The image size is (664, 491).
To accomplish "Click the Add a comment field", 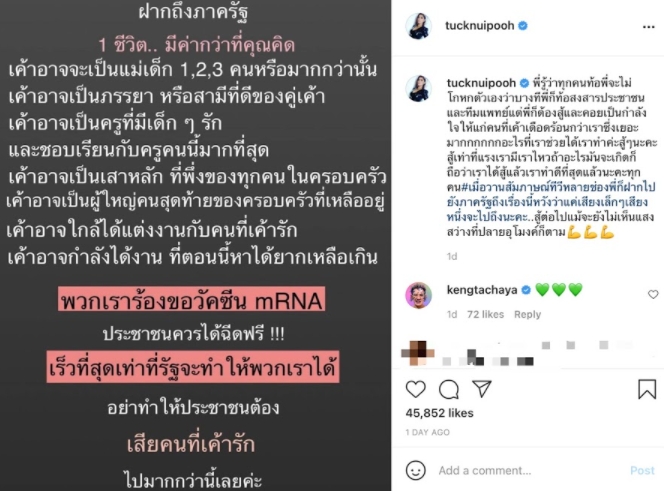I will coord(529,470).
